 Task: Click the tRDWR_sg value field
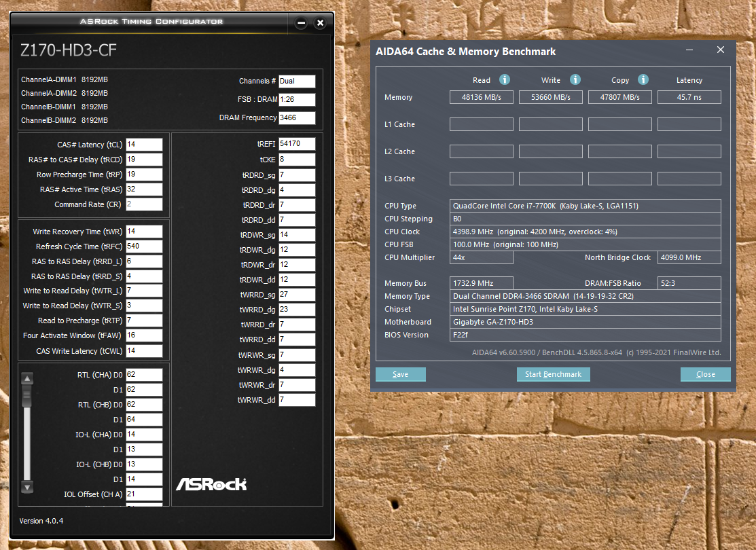click(297, 235)
